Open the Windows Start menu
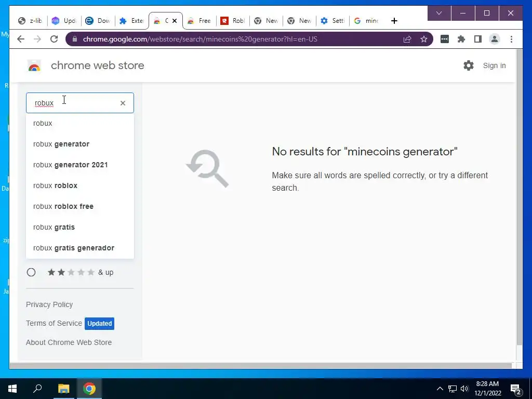The width and height of the screenshot is (532, 399). (12, 389)
